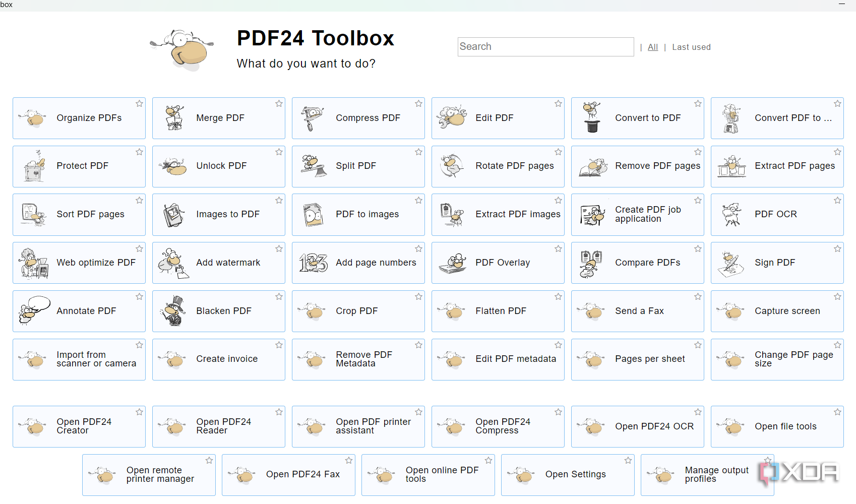Open Create invoice tool
The image size is (856, 504).
pyautogui.click(x=218, y=359)
